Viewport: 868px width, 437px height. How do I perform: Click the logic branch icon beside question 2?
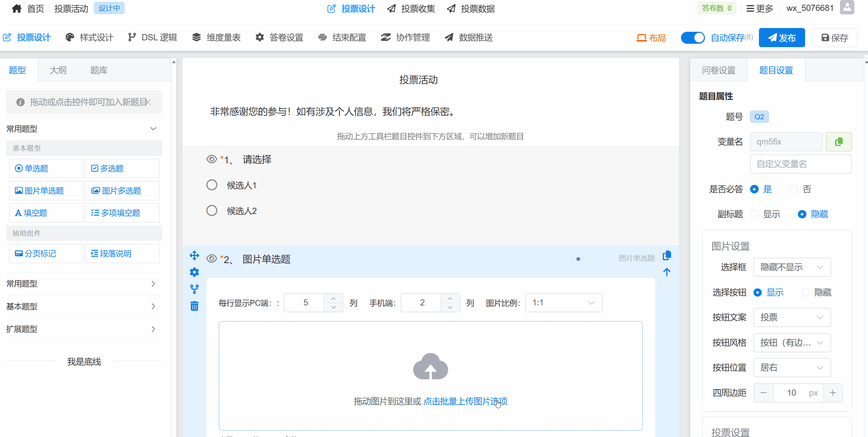(x=194, y=289)
